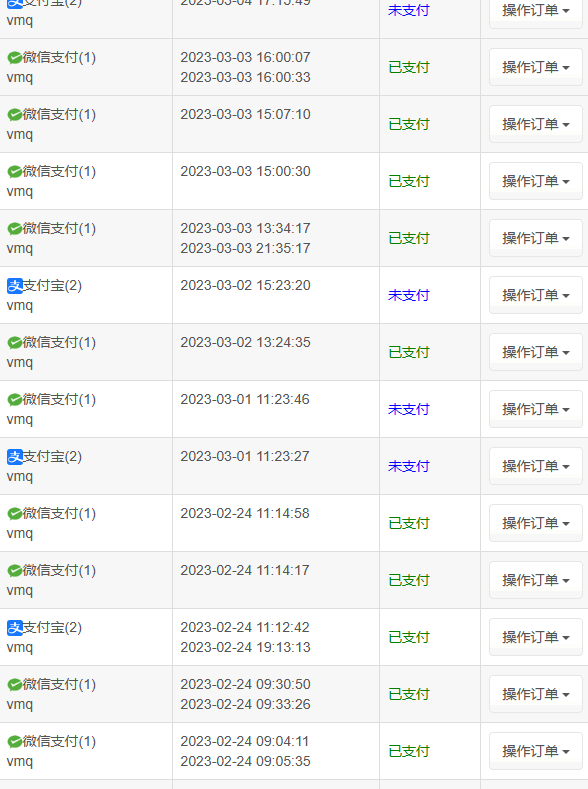The width and height of the screenshot is (588, 789).
Task: Click Alipay icon for 2023-02-24 11:12:42 order
Action: [15, 628]
